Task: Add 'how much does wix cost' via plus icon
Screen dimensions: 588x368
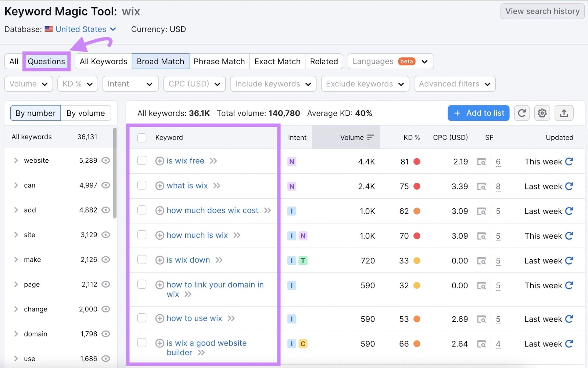Action: click(x=160, y=210)
